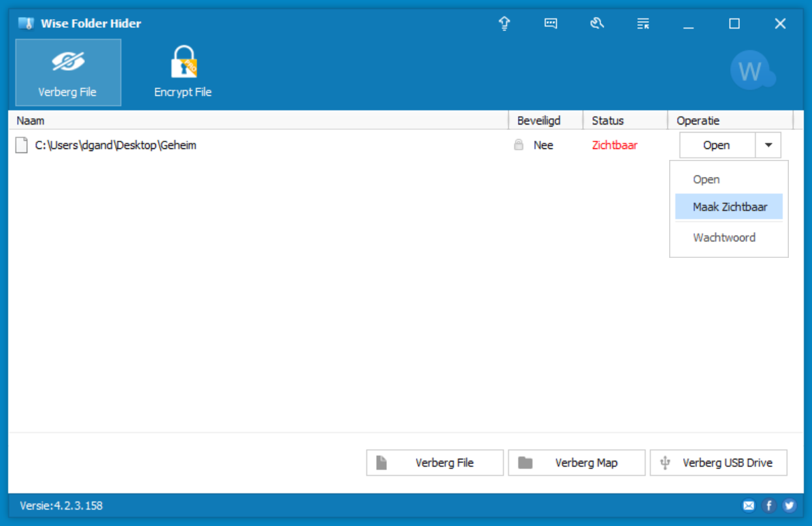Open the menu list icon in title bar
Screen dimensions: 812x526
click(x=643, y=23)
